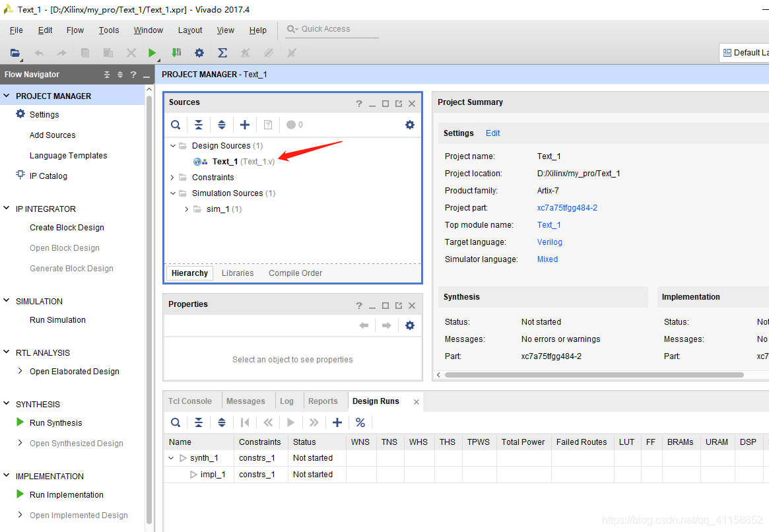Add sources with the plus icon
This screenshot has height=532, width=769.
click(x=245, y=125)
